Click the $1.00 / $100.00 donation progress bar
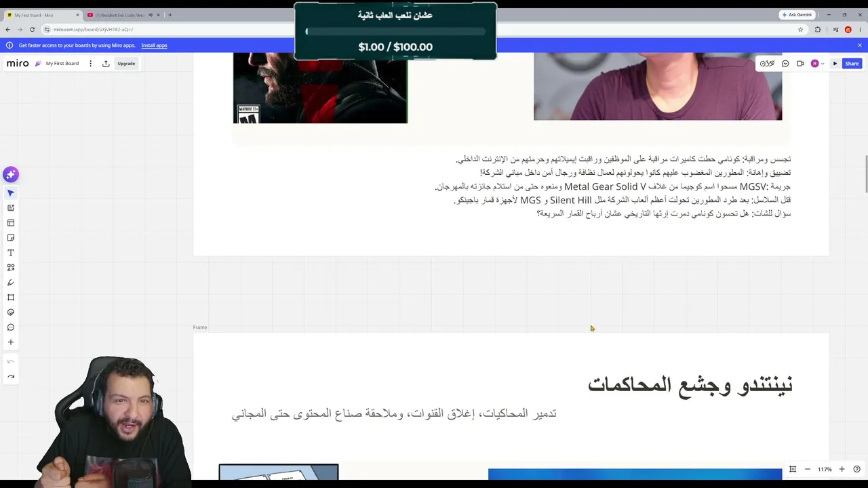Viewport: 868px width, 488px height. [395, 31]
